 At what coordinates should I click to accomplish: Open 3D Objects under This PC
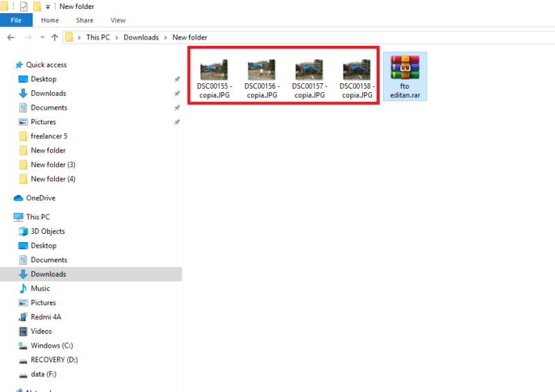(x=48, y=231)
